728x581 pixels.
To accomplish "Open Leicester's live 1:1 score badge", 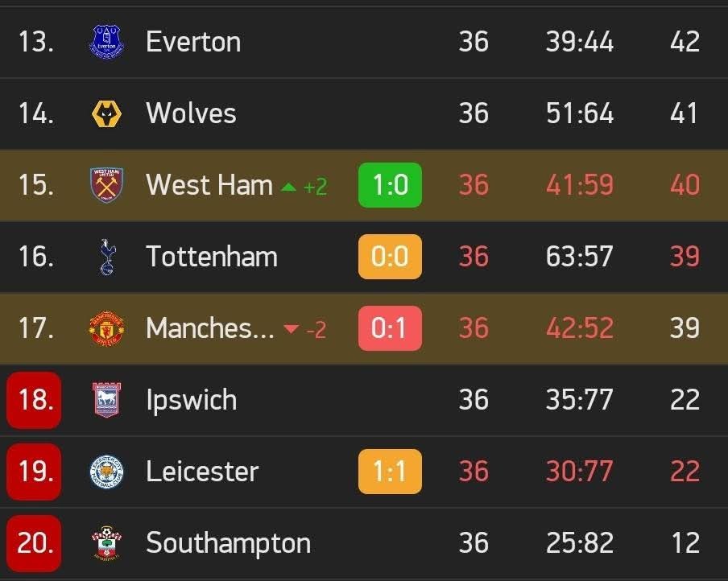I will pyautogui.click(x=390, y=472).
